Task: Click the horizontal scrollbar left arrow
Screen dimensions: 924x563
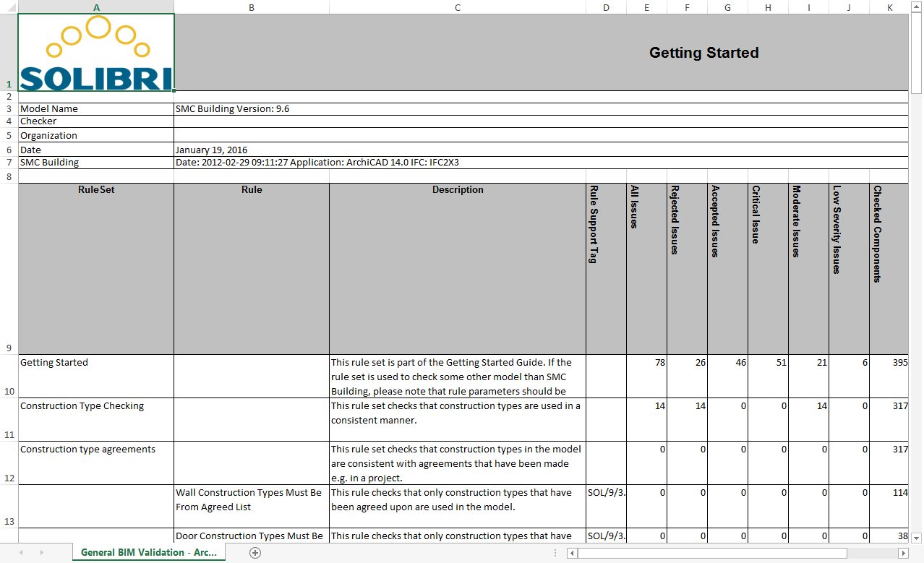Action: 572,553
